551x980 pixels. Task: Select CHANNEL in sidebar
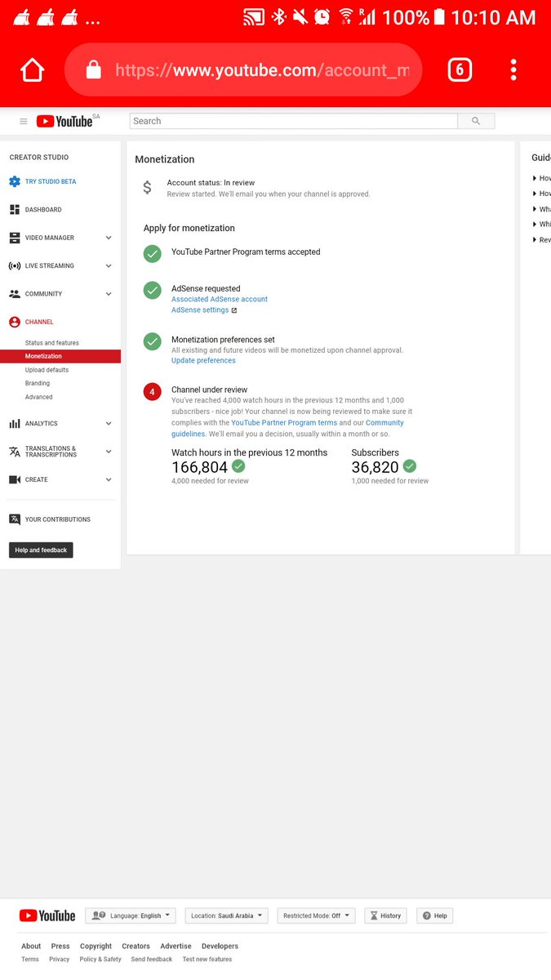pos(39,322)
